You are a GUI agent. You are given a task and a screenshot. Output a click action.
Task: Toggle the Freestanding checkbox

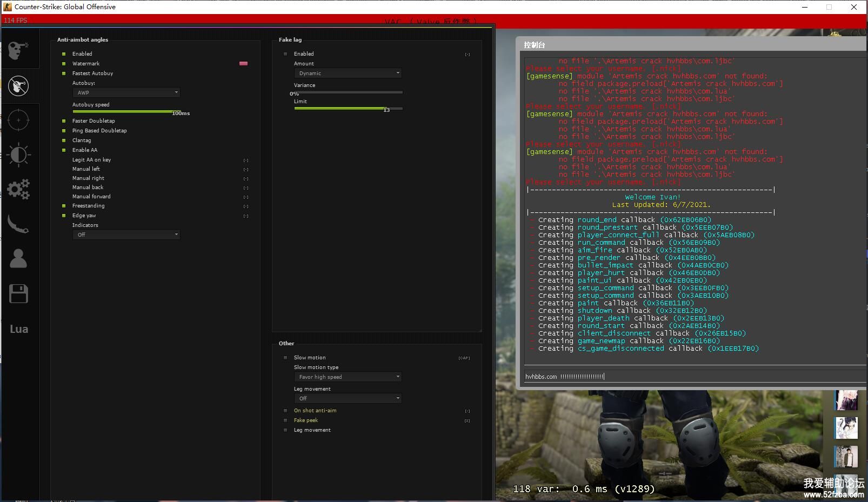64,206
